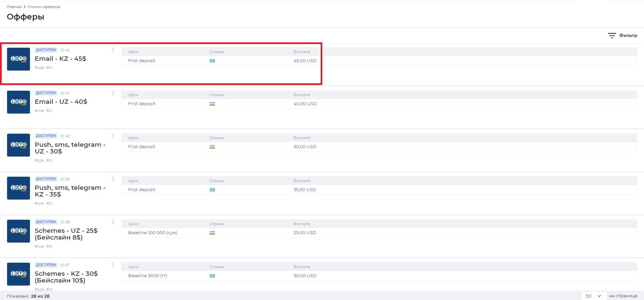Click the Uzbekistan flag in Baseline 100 000 row
The width and height of the screenshot is (644, 300).
[212, 233]
